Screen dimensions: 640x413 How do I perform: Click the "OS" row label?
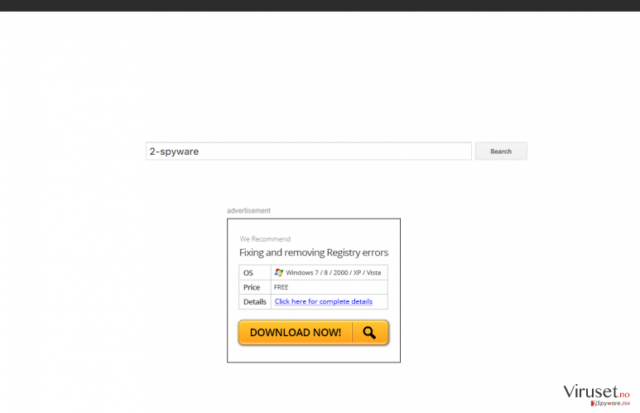248,273
